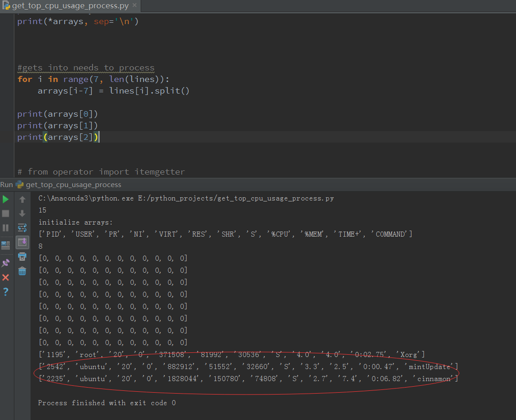Viewport: 516px width, 420px height.
Task: Click the arrays[i-7] = lines[i].split() line
Action: tap(113, 91)
